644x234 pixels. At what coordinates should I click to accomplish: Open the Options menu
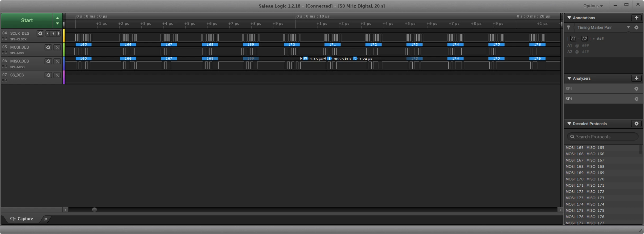click(x=593, y=6)
